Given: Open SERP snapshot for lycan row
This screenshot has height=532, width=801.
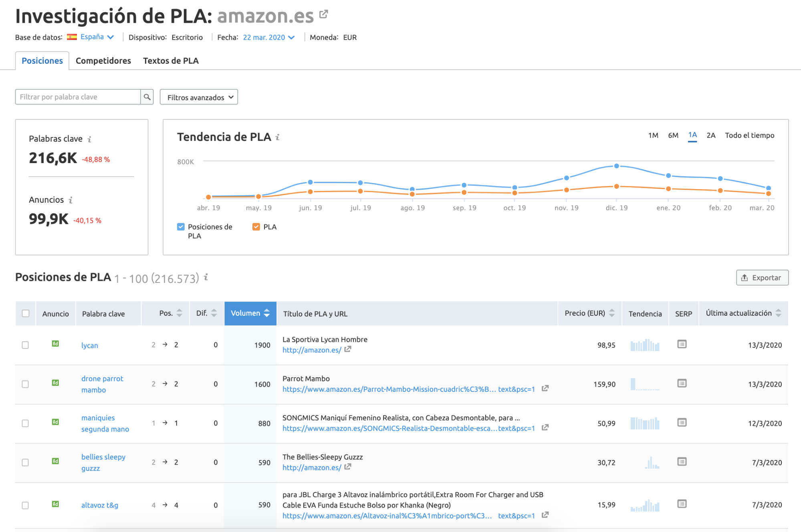Looking at the screenshot, I should [682, 344].
